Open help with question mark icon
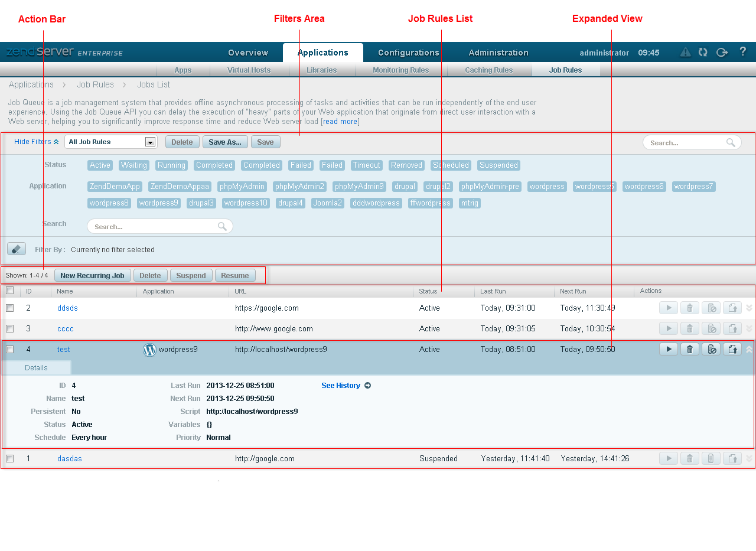Image resolution: width=756 pixels, height=551 pixels. [743, 51]
